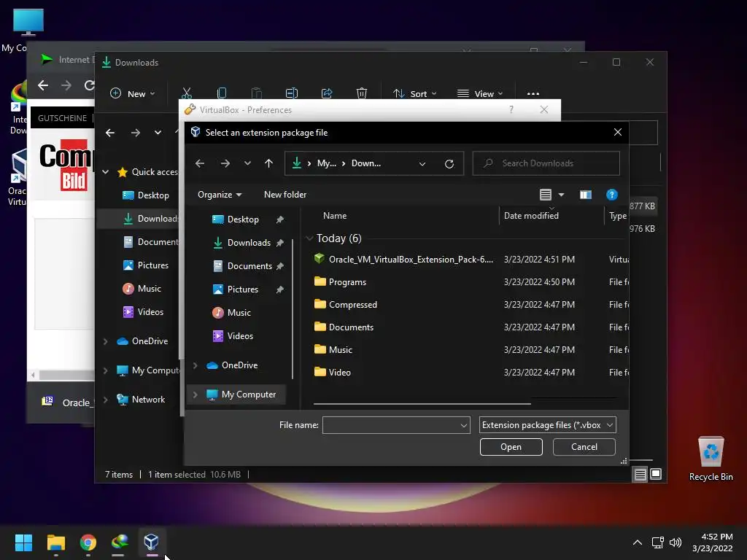This screenshot has width=747, height=560.
Task: Open file dialog help icon
Action: pos(612,194)
